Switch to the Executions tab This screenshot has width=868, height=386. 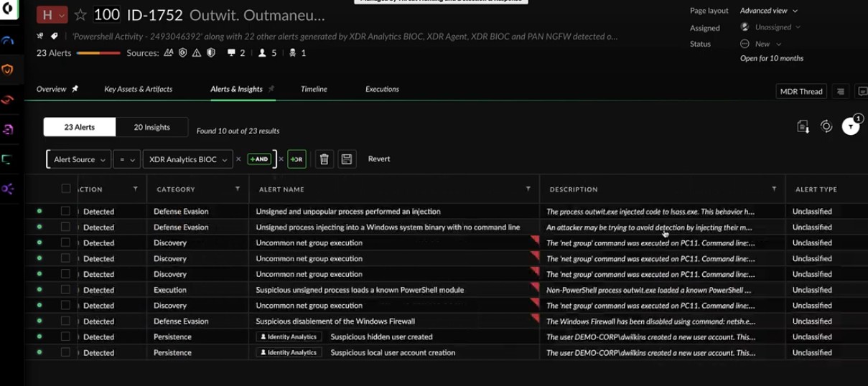click(382, 89)
